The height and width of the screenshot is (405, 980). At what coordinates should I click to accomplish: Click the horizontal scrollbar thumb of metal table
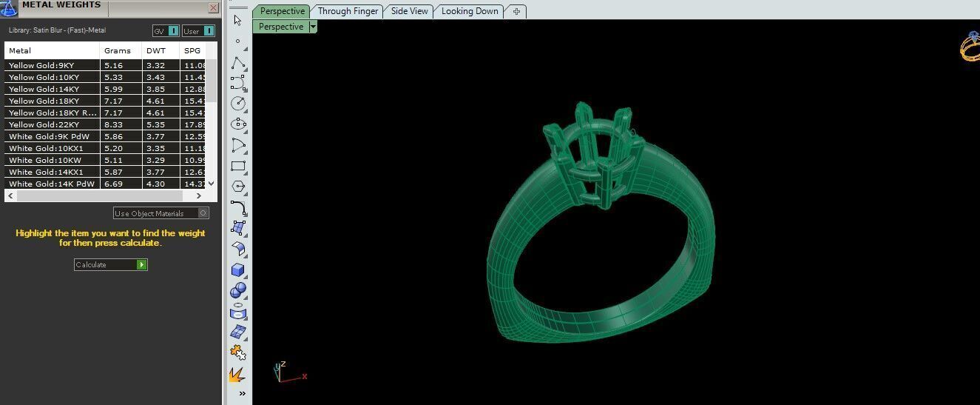point(98,196)
